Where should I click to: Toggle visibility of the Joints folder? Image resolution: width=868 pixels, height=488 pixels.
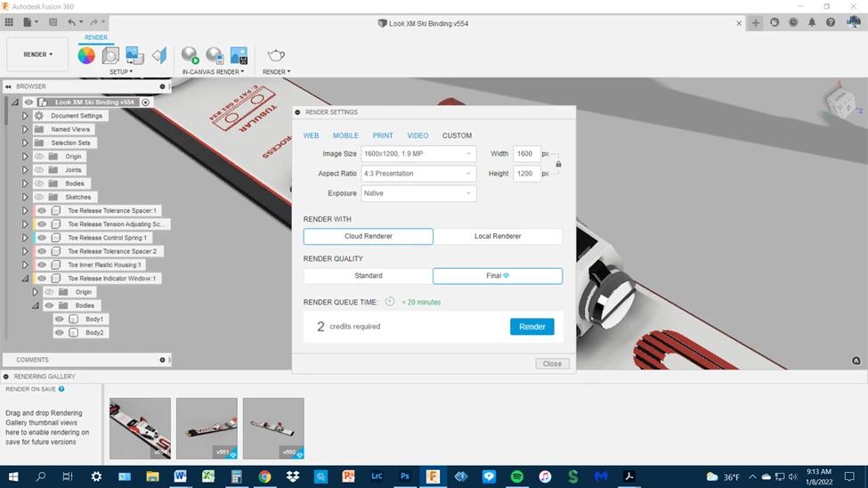click(39, 170)
